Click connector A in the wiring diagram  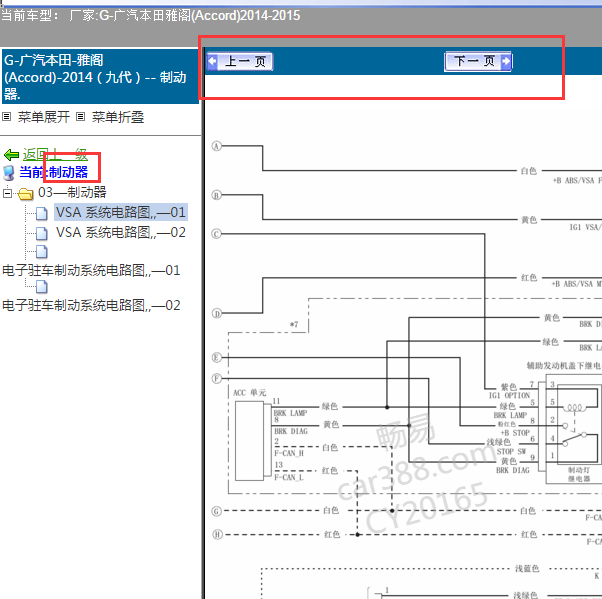click(217, 146)
